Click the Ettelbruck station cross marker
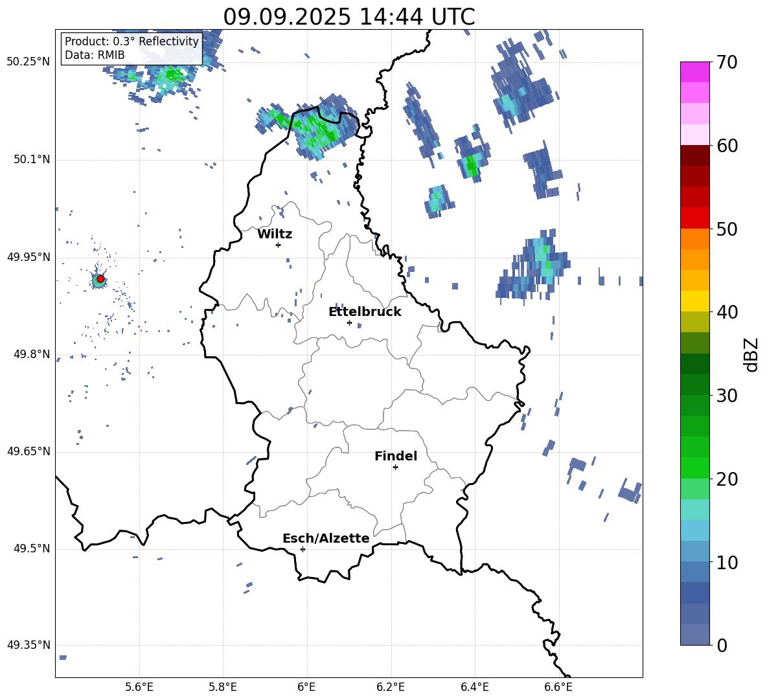Screen dimensions: 767x700 point(349,322)
